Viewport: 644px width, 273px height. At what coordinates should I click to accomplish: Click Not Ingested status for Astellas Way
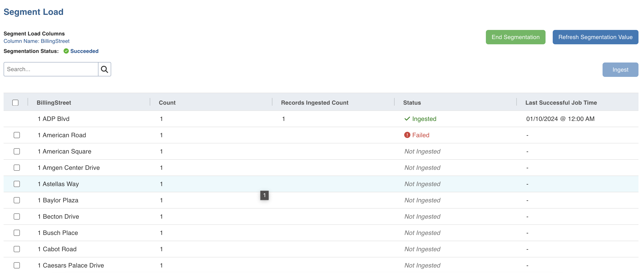click(x=422, y=184)
